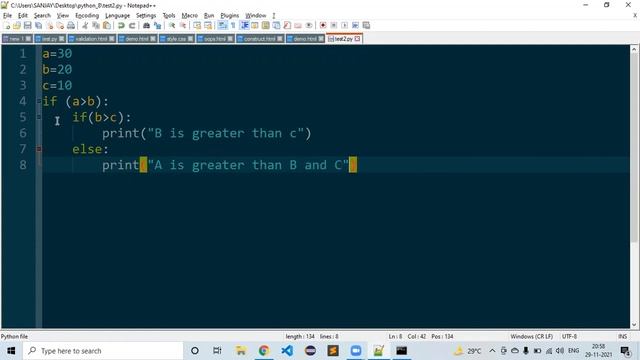Screen dimensions: 640x360
Task: Open Visual Studio Code from the taskbar
Action: 287,351
